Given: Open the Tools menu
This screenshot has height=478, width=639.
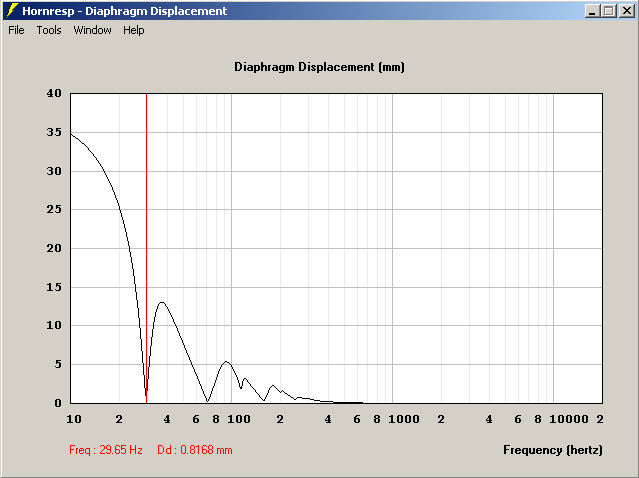Looking at the screenshot, I should pyautogui.click(x=49, y=30).
